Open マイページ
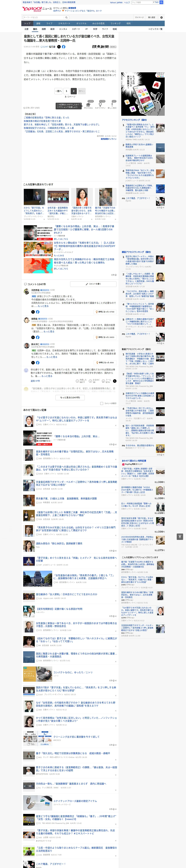The image size is (186, 868). pos(139,18)
